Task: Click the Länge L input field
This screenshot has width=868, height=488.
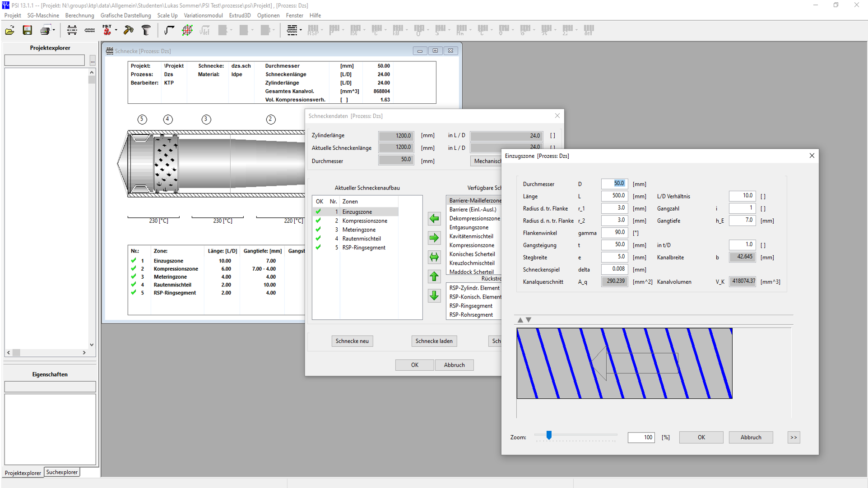Action: point(614,196)
